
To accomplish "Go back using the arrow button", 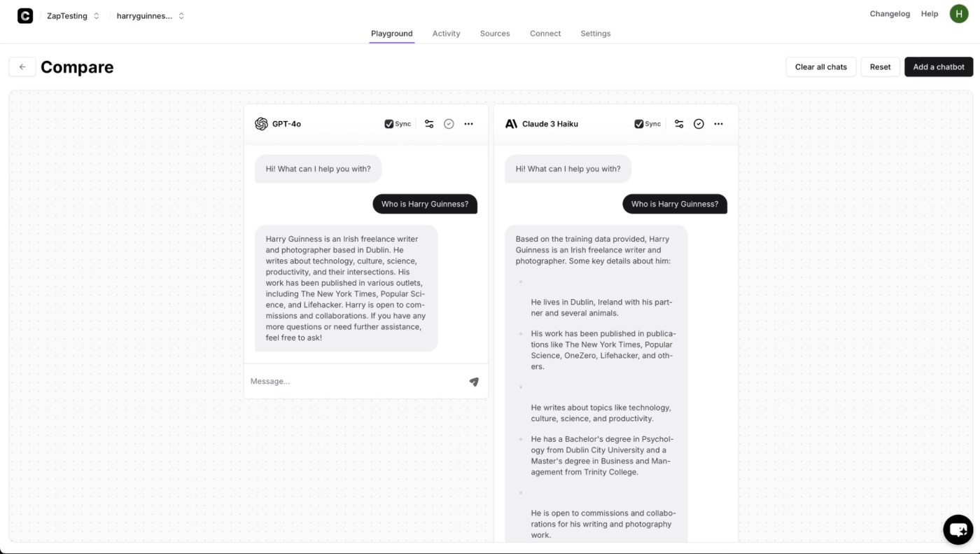I will point(22,67).
